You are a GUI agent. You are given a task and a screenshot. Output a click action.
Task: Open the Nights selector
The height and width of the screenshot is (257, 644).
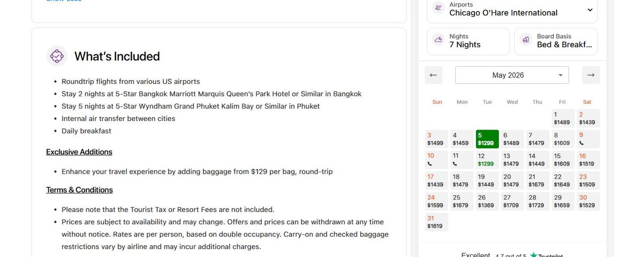(468, 41)
